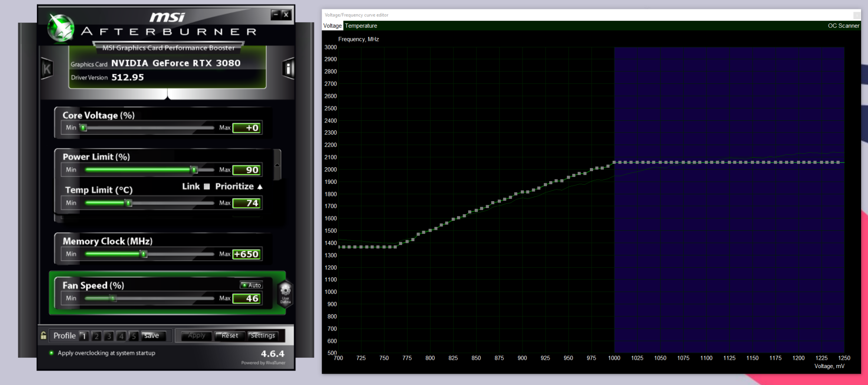Toggle the profile lock padlock icon
Screen dimensions: 868x385
[x=43, y=335]
